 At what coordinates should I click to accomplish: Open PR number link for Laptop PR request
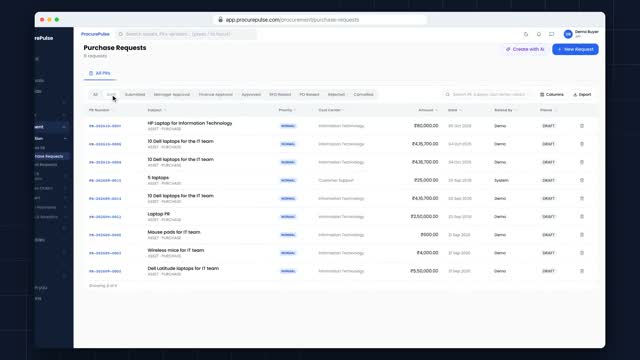click(105, 217)
